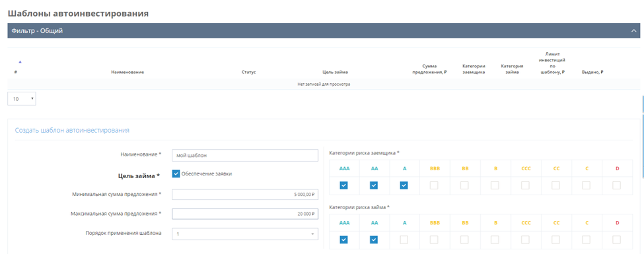The height and width of the screenshot is (254, 644).
Task: Check D in Категории риска заемщика
Action: (x=616, y=185)
